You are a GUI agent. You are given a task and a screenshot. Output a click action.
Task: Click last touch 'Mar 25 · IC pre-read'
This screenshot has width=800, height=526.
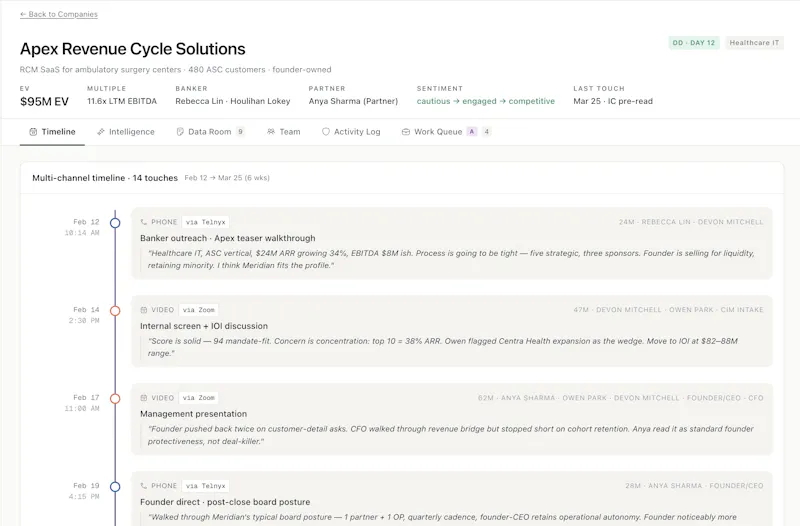coord(613,101)
